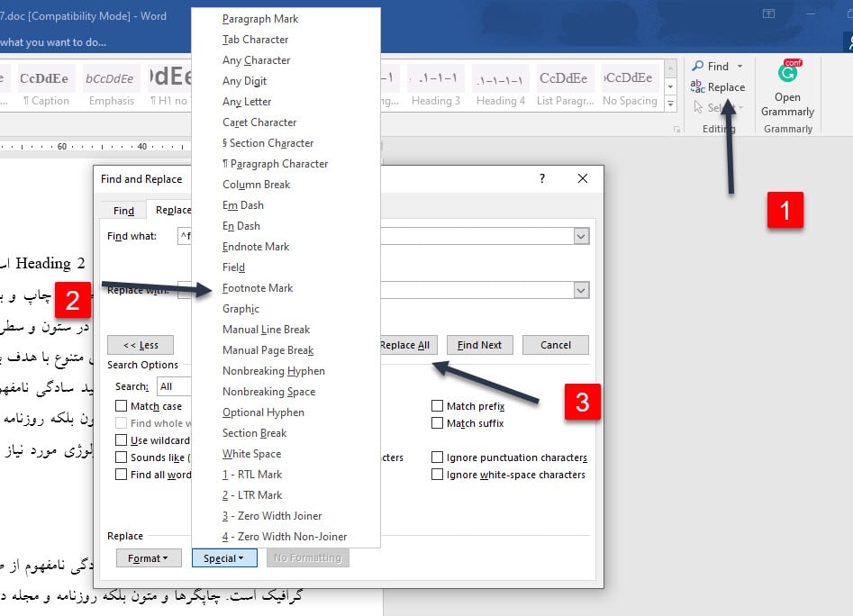This screenshot has height=616, width=853.
Task: Select Nonbreaking Space entry
Action: (286, 392)
